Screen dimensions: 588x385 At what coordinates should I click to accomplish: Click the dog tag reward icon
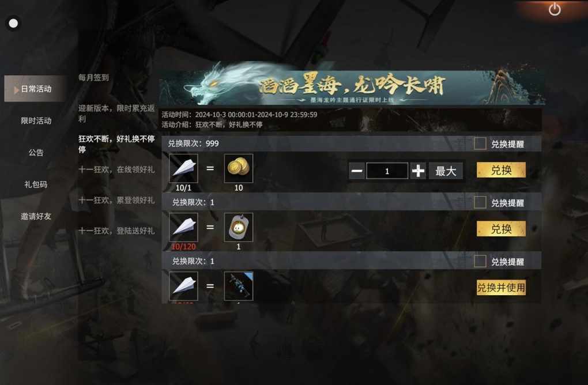tap(239, 227)
